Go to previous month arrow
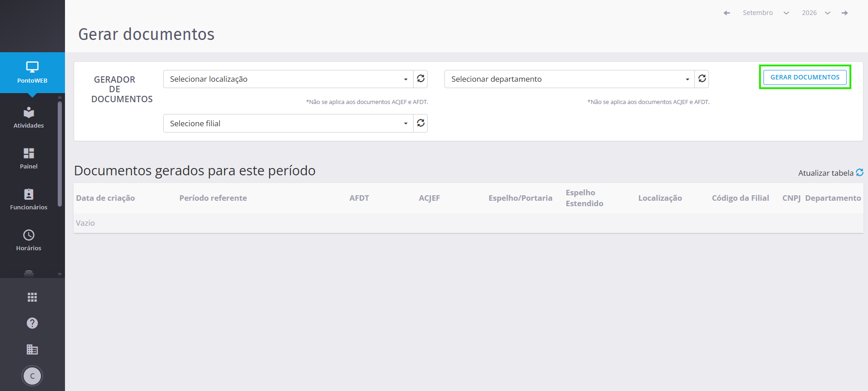Viewport: 868px width, 391px height. (x=727, y=13)
